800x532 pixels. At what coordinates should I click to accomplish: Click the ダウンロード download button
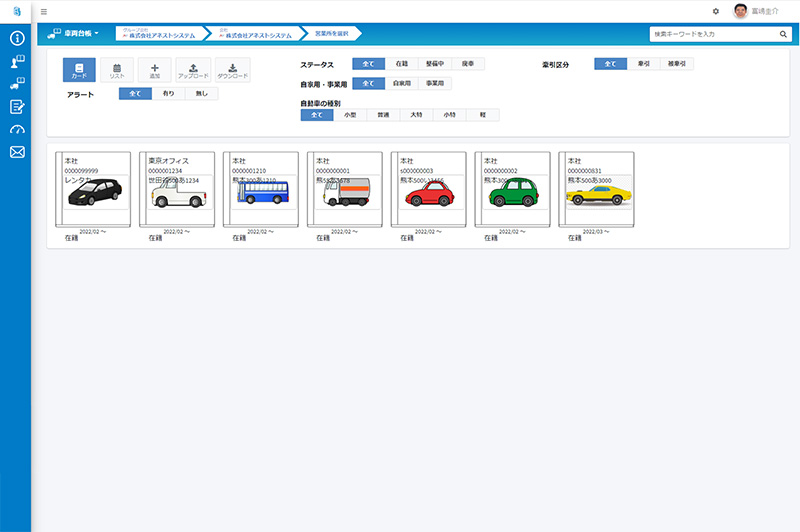(x=232, y=70)
